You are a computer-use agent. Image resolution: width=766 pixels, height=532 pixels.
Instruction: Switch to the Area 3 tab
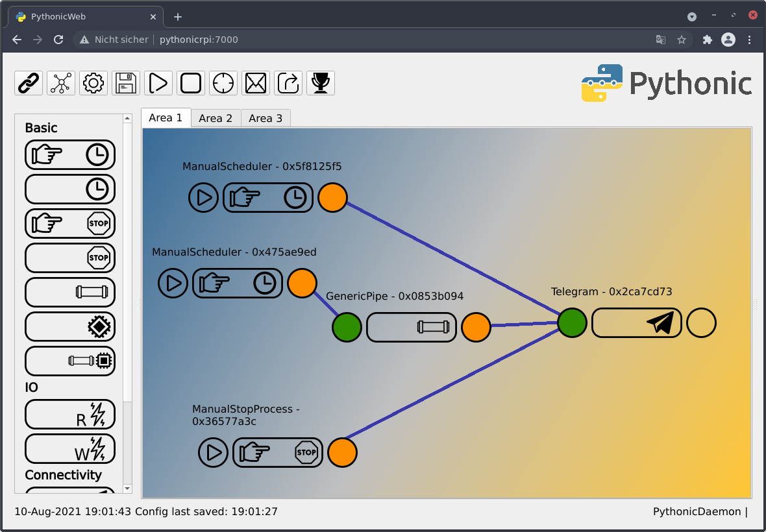(x=266, y=118)
